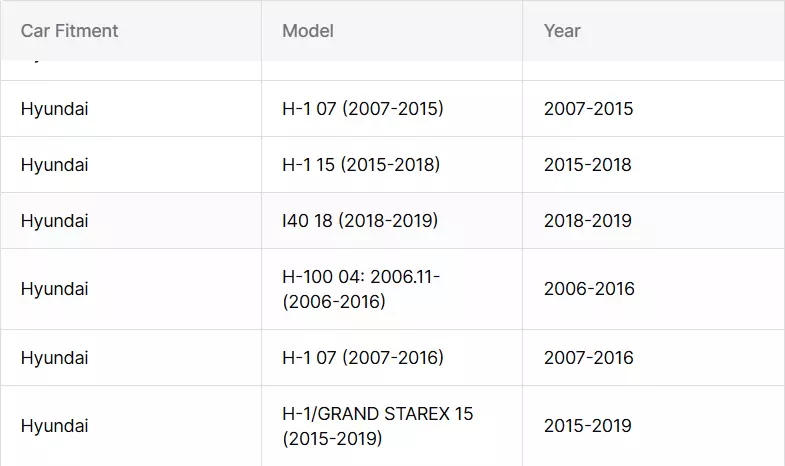Select the H-1/GRAND STAREX 15 model cell
785x466 pixels.
coord(392,426)
